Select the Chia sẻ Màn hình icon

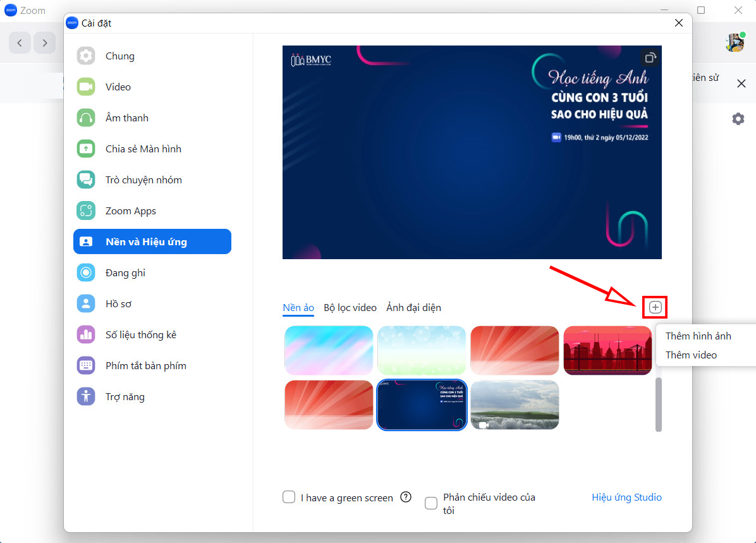[x=86, y=149]
